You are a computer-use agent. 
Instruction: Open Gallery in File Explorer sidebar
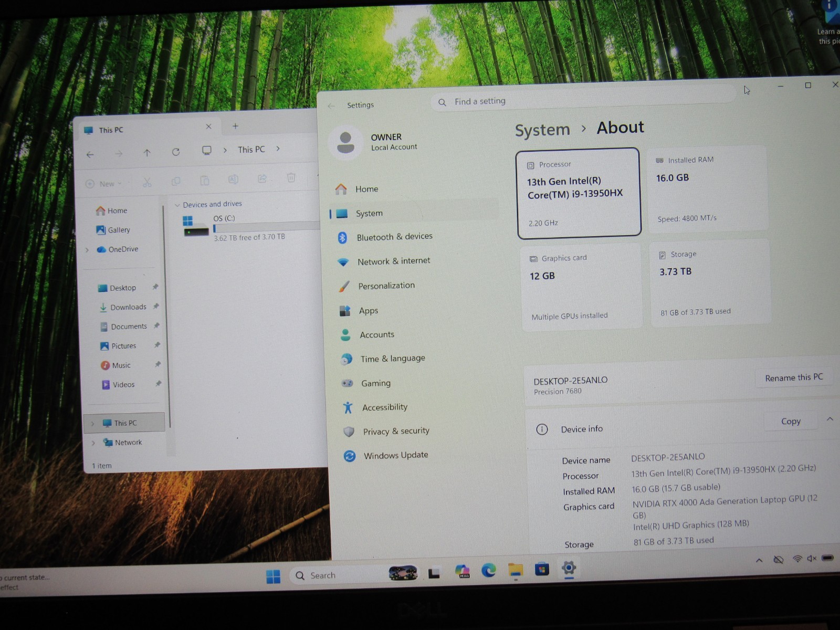coord(113,230)
